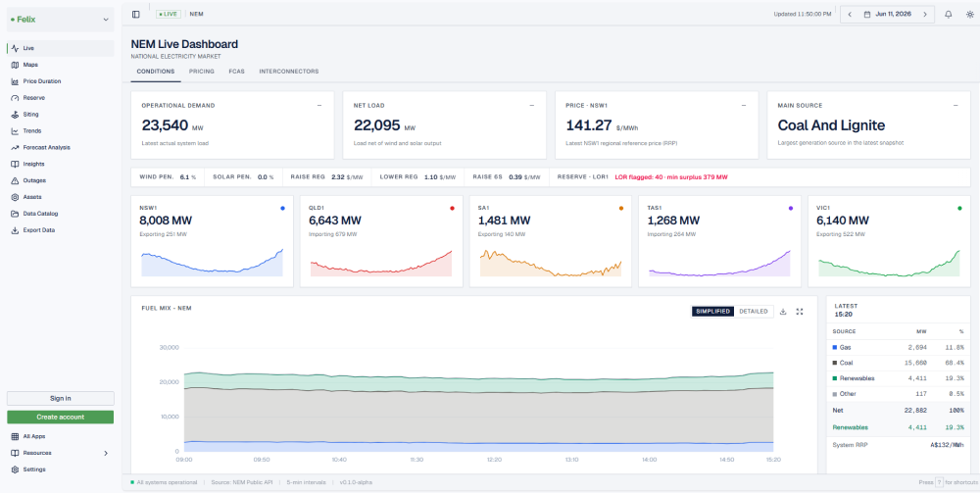The width and height of the screenshot is (980, 493).
Task: Open the Interconnectors tab
Action: pos(289,72)
